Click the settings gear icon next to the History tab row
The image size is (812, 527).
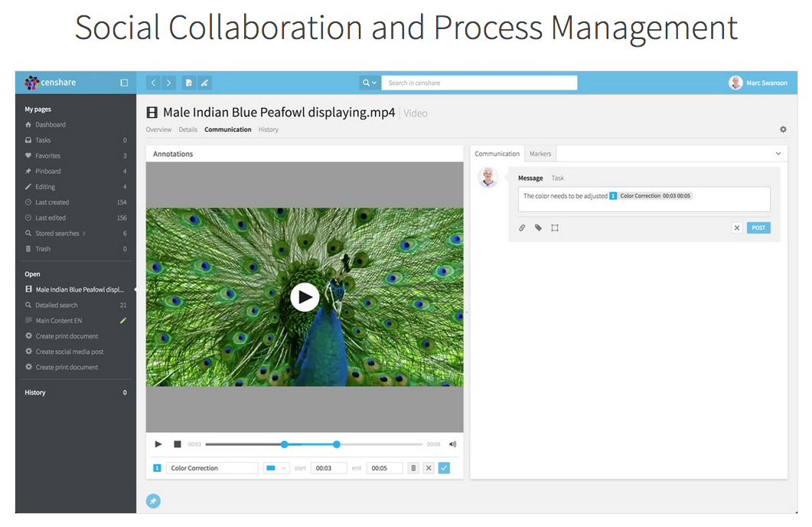(783, 129)
